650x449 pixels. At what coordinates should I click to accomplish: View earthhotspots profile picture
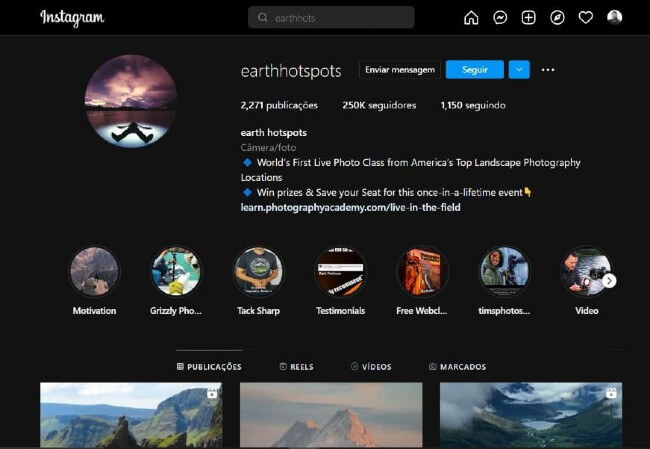point(131,101)
